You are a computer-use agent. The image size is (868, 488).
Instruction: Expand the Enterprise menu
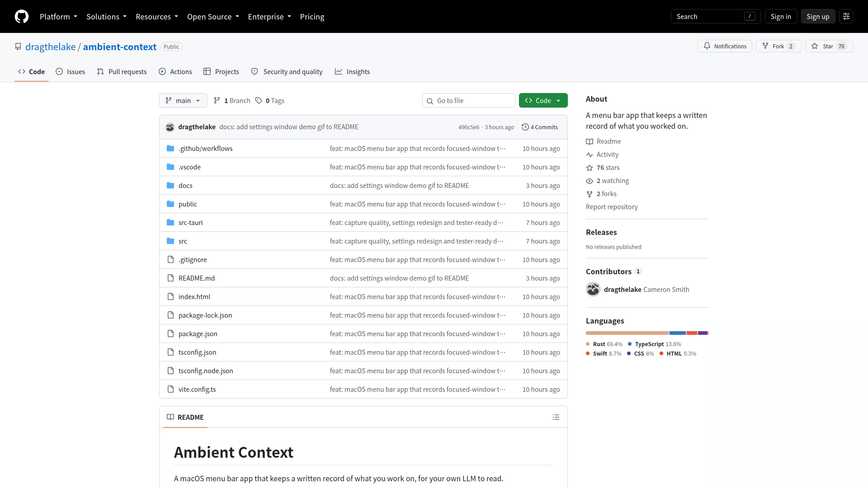269,17
